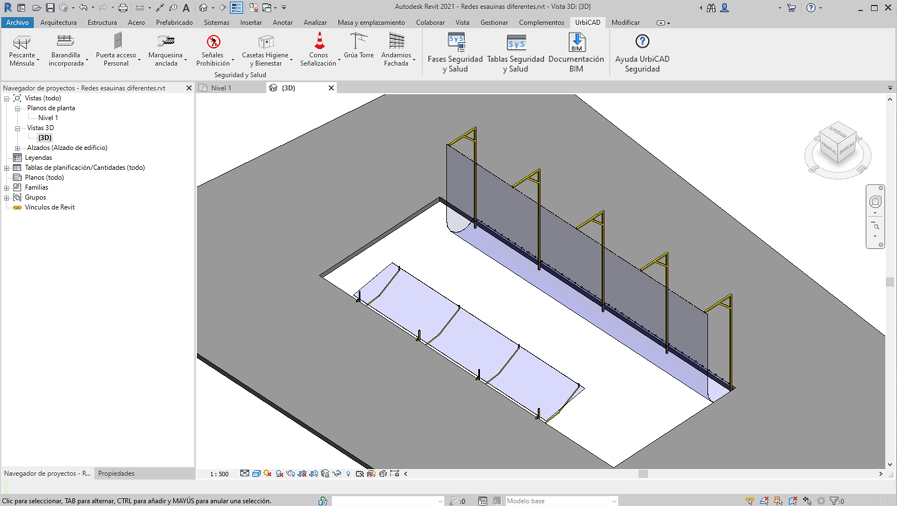Click the 1 : 500 view scale
The image size is (897, 506).
click(219, 474)
